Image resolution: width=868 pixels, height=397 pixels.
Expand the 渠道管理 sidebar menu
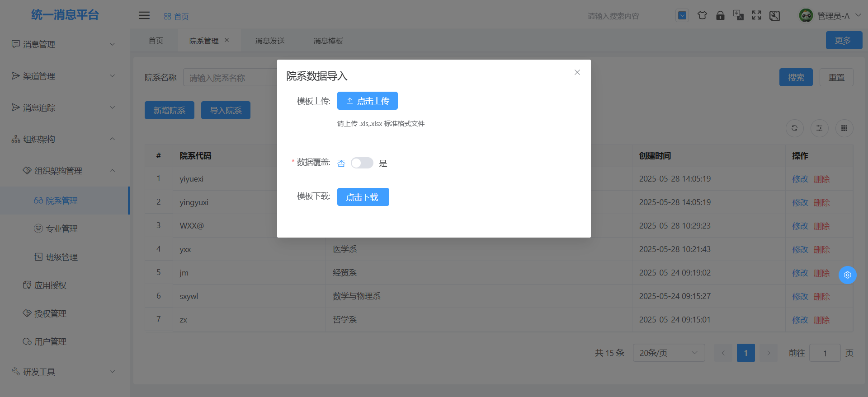point(65,76)
